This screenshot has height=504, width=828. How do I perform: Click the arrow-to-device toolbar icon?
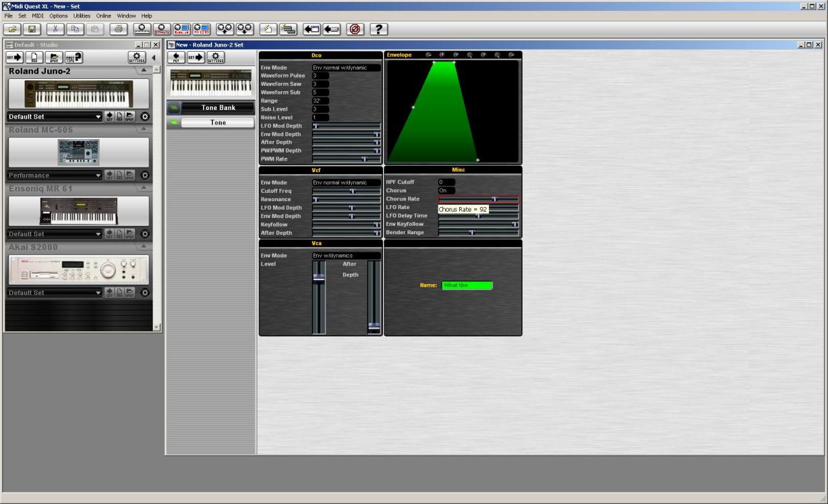coord(332,29)
